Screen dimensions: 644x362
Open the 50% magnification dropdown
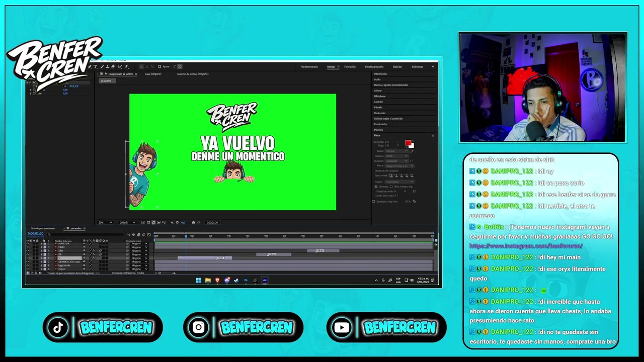coord(105,222)
